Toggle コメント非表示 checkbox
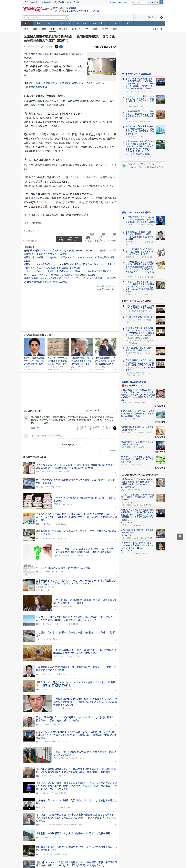 (102, 450)
